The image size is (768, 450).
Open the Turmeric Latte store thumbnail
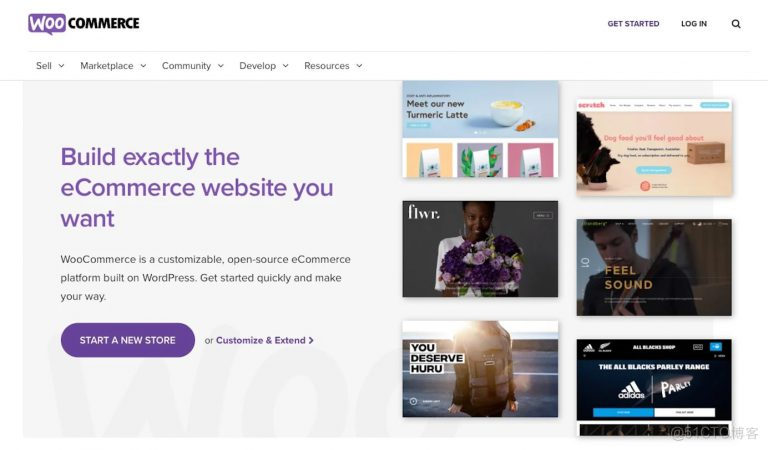(480, 128)
